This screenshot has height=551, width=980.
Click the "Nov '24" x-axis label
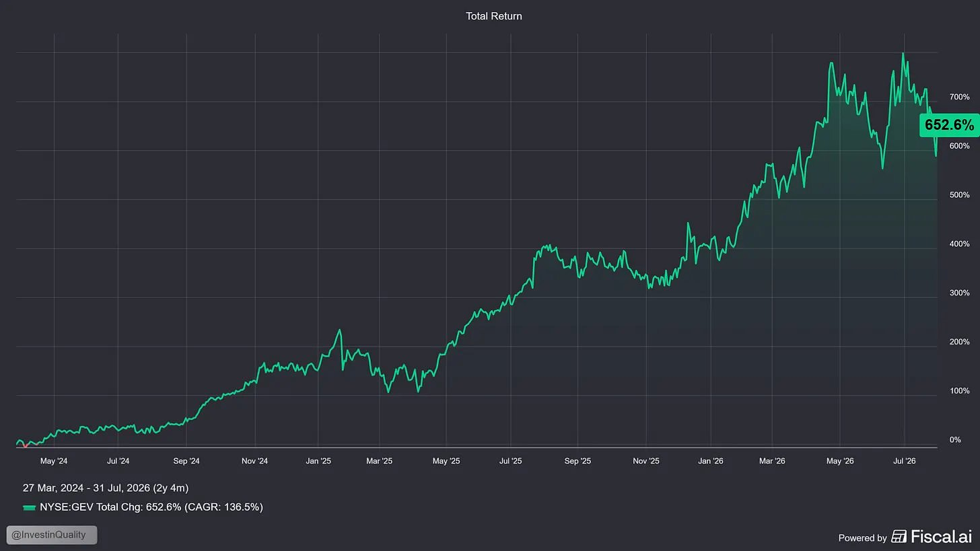pos(254,461)
